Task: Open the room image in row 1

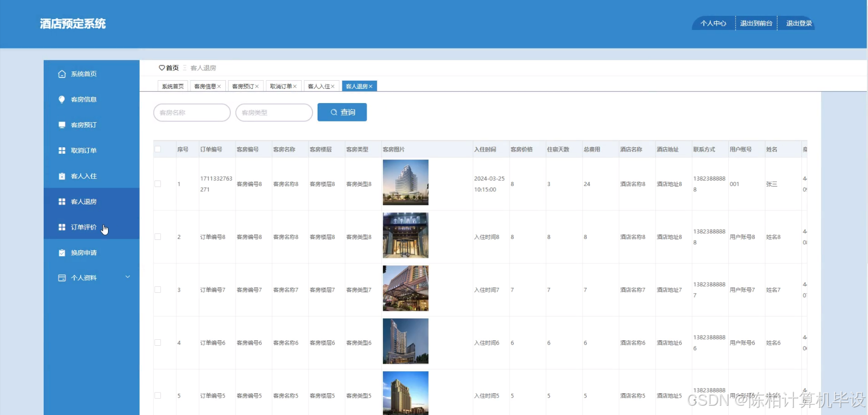Action: pos(406,182)
